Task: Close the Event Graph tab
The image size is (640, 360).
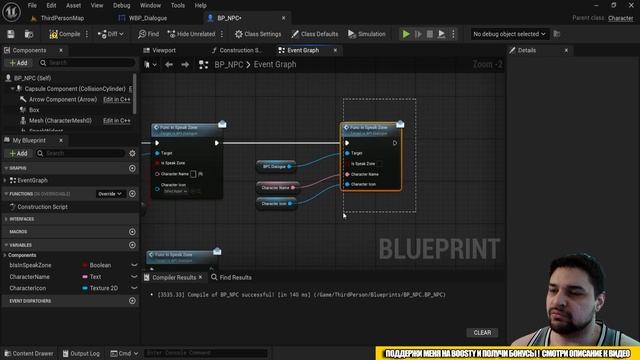Action: [336, 51]
